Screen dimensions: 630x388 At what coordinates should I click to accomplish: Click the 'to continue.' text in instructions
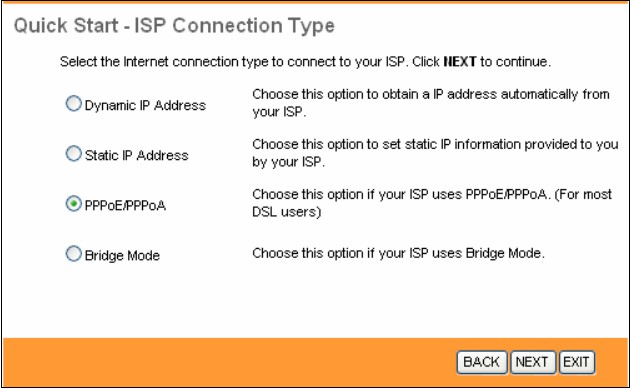point(515,62)
